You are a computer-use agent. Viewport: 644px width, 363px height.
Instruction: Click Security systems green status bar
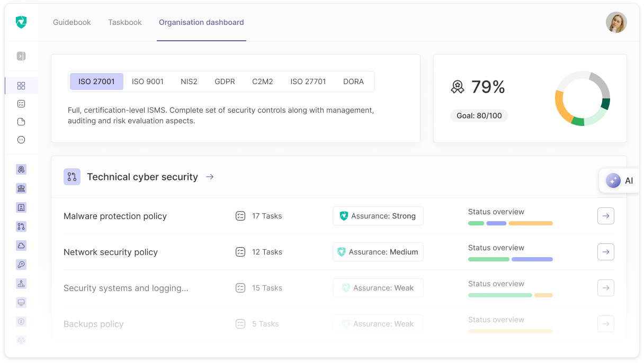pyautogui.click(x=500, y=295)
